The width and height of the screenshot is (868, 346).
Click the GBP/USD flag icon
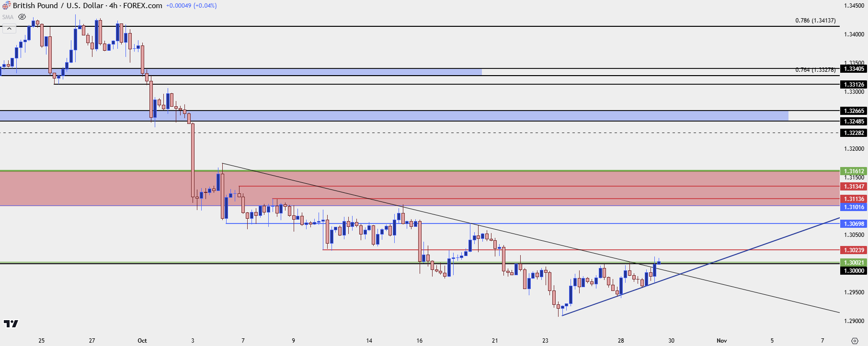click(x=6, y=6)
